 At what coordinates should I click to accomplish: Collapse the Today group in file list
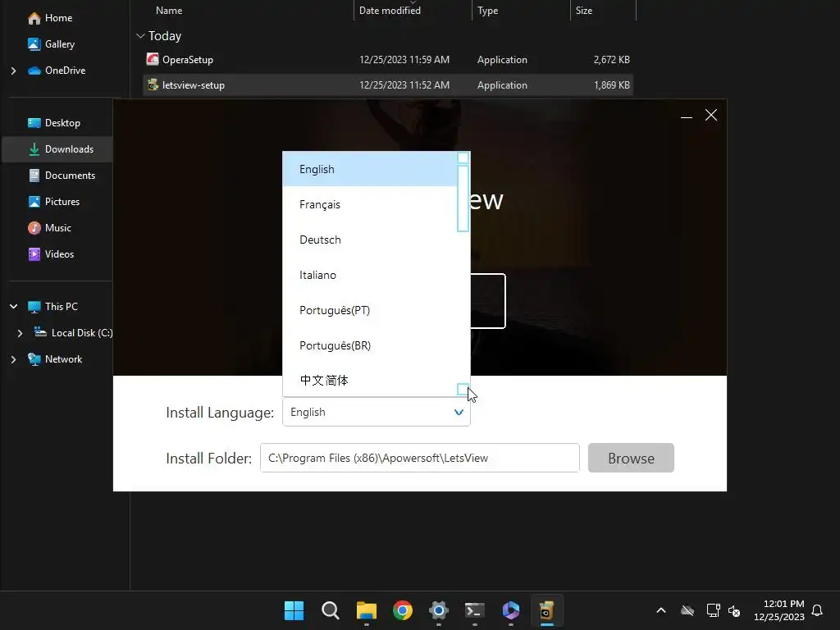[141, 36]
